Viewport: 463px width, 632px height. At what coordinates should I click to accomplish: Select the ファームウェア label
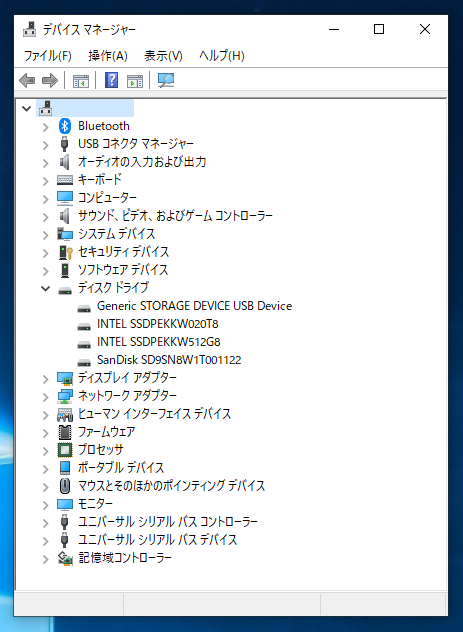106,432
